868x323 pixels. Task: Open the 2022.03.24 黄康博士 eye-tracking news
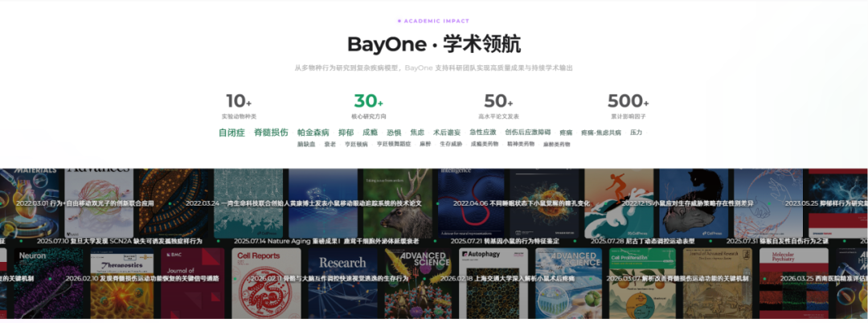click(304, 203)
